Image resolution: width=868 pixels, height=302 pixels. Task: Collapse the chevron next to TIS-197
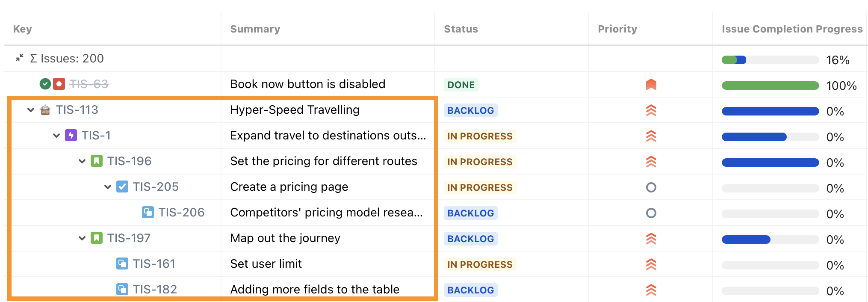click(x=82, y=238)
